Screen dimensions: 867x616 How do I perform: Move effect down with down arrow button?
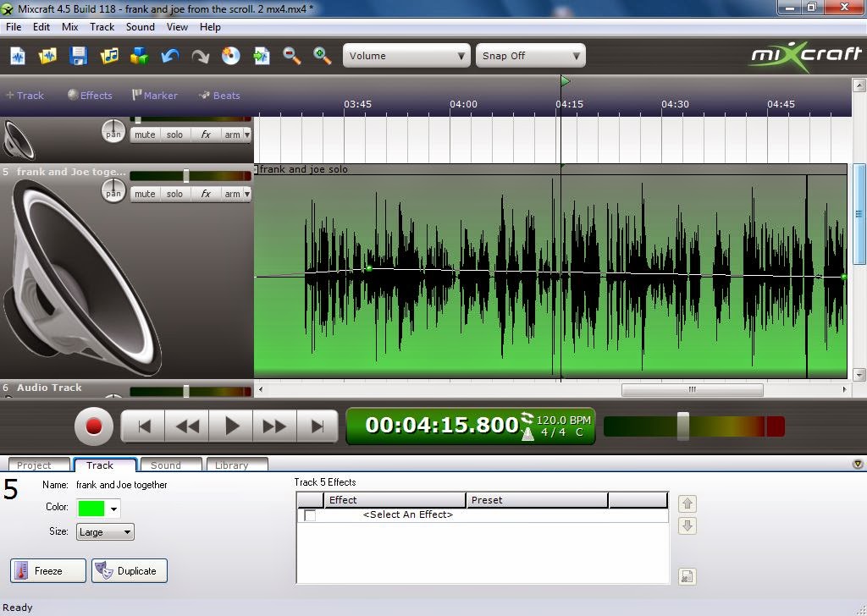(688, 525)
